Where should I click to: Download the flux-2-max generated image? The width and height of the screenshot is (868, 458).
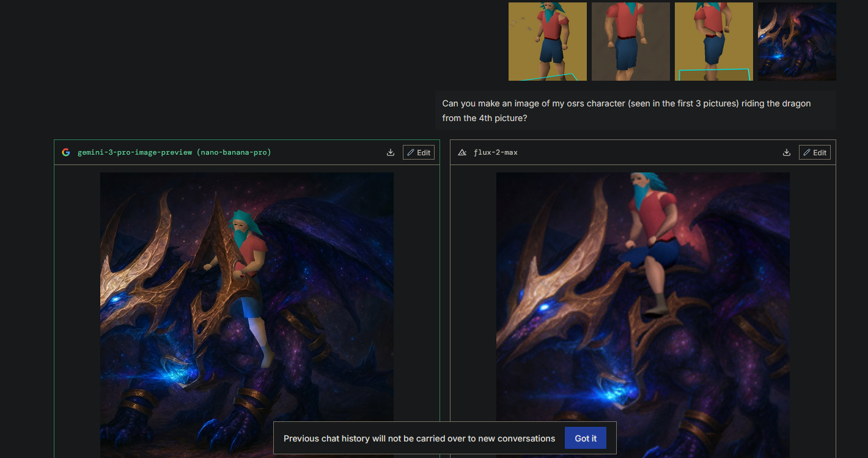pyautogui.click(x=787, y=152)
